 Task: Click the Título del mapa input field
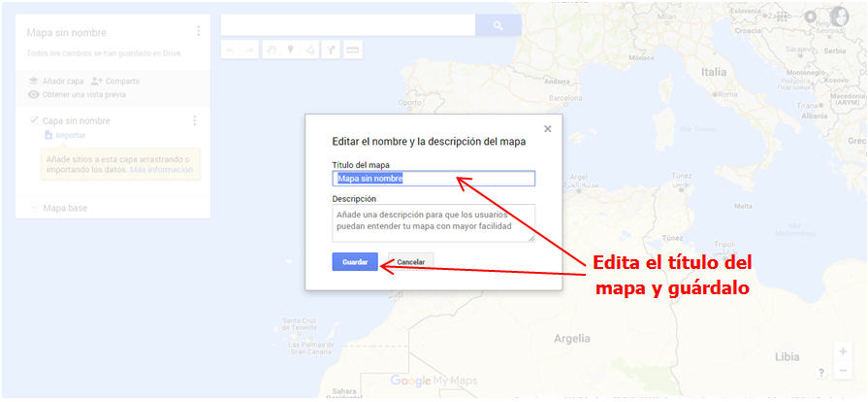tap(434, 179)
